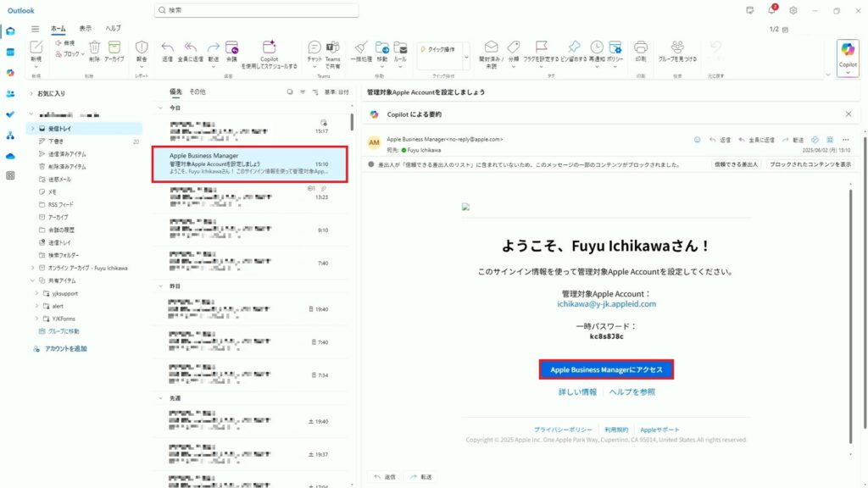
Task: Click the 新規 new mail icon
Action: pyautogui.click(x=36, y=47)
